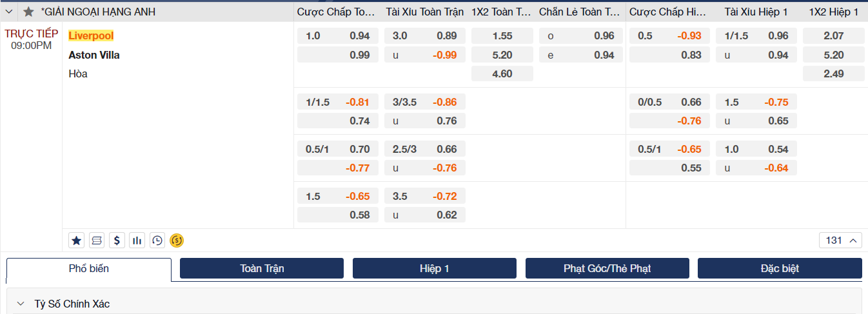The width and height of the screenshot is (868, 314).
Task: Click the dollar sign icon
Action: click(x=117, y=240)
